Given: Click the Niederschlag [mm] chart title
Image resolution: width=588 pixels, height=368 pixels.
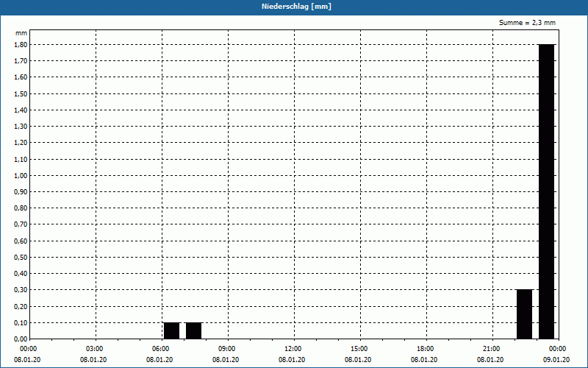Looking at the screenshot, I should 296,7.
